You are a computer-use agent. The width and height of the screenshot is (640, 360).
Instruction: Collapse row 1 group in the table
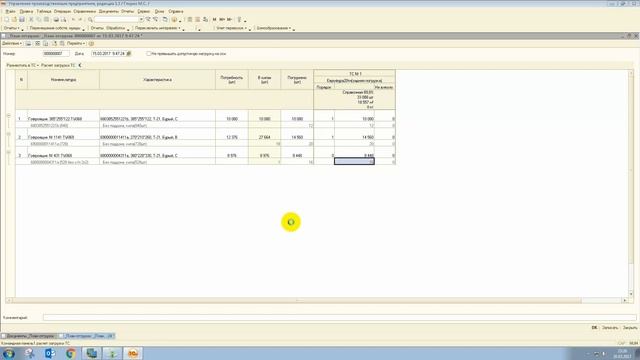coord(9,116)
